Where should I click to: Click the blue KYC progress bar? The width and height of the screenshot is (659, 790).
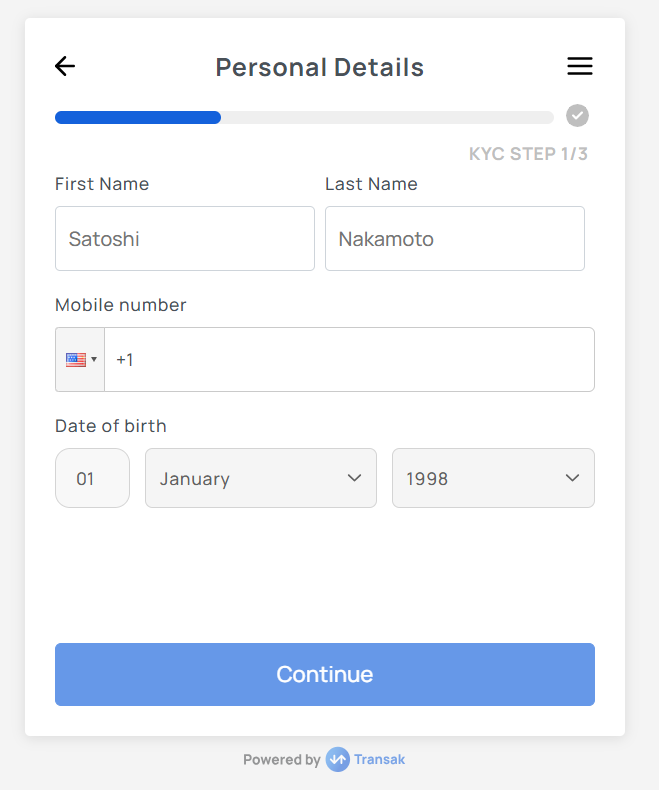click(138, 117)
